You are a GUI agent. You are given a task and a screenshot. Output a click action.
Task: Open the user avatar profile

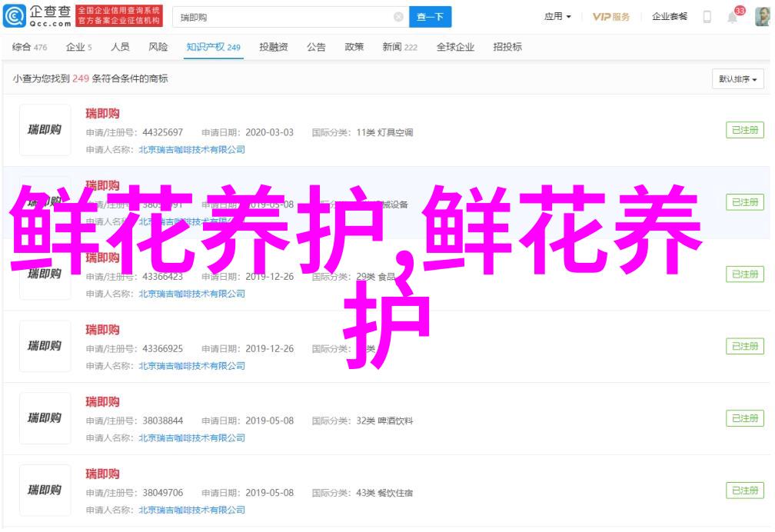[x=762, y=17]
